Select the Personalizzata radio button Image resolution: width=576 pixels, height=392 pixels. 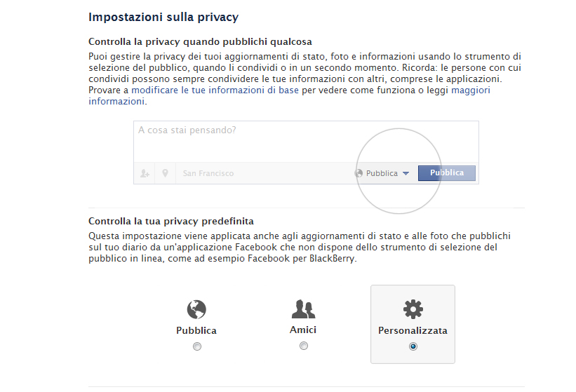pos(413,346)
